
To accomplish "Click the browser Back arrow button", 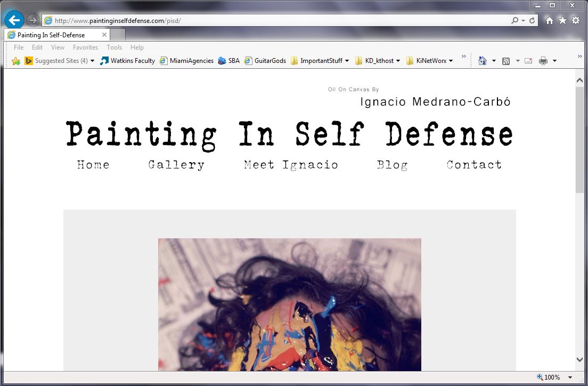I will 14,20.
